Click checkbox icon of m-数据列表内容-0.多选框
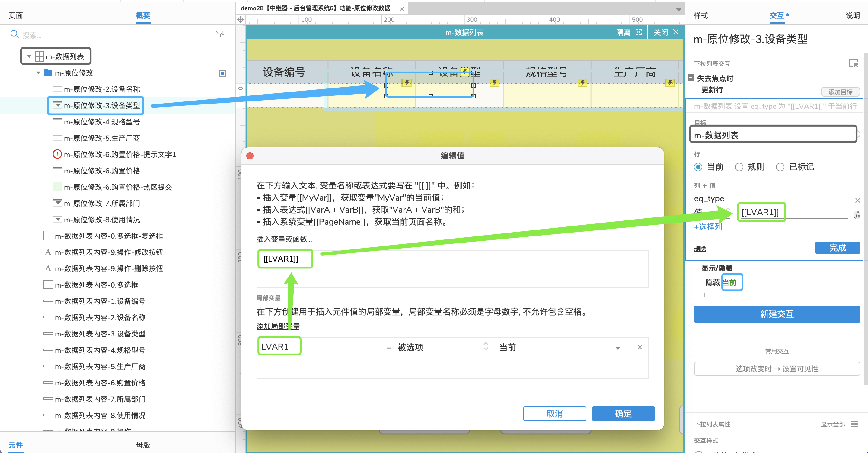868x453 pixels. click(48, 285)
